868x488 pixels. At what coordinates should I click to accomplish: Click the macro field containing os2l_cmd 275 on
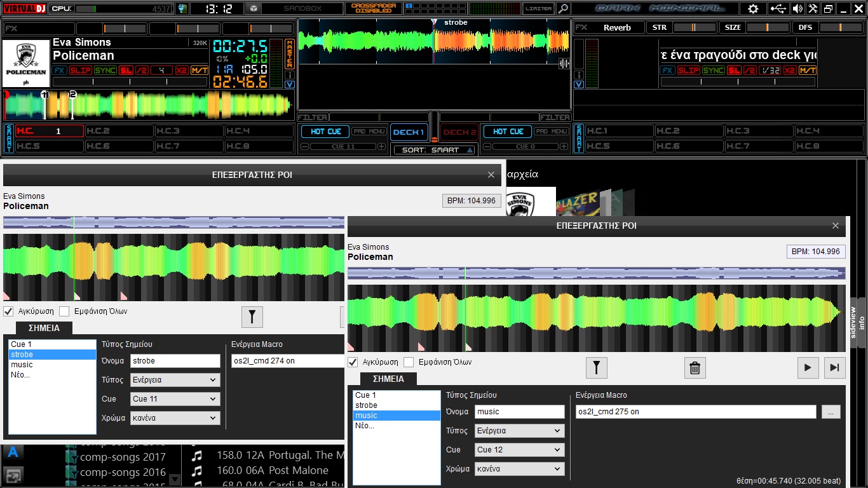[x=695, y=412]
